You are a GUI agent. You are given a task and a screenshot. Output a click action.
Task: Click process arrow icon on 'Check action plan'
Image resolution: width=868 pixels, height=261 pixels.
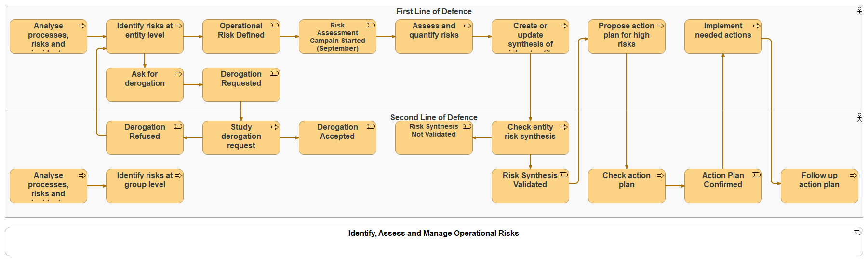660,175
